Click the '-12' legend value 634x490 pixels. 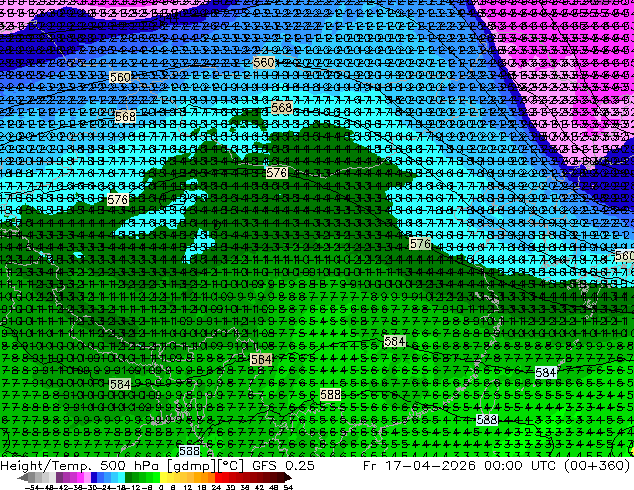pos(132,487)
